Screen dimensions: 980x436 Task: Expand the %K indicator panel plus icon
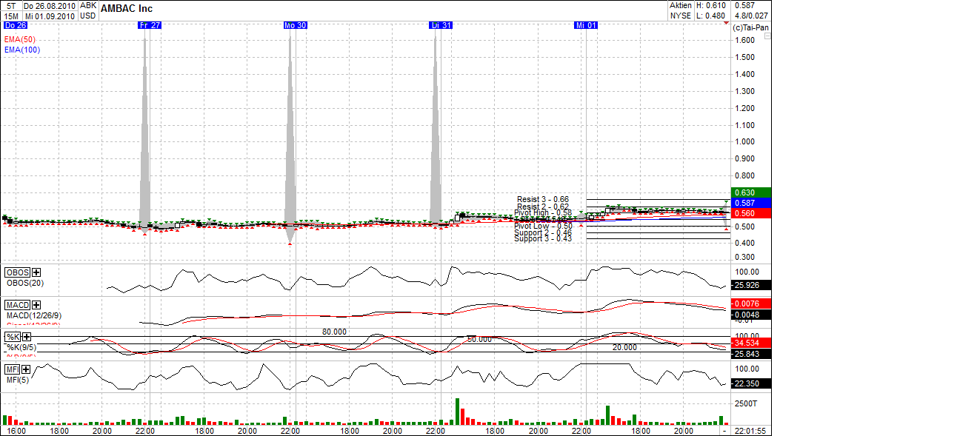tap(27, 337)
